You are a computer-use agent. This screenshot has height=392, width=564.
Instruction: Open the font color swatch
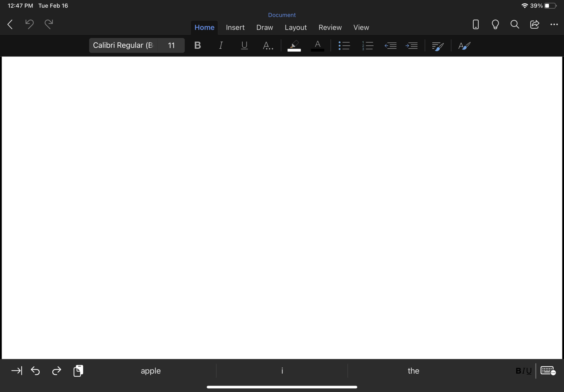(x=318, y=45)
